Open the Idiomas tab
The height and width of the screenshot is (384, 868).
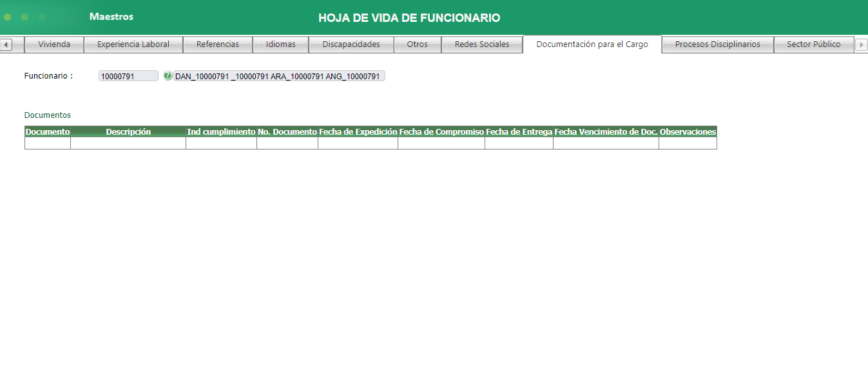[280, 44]
